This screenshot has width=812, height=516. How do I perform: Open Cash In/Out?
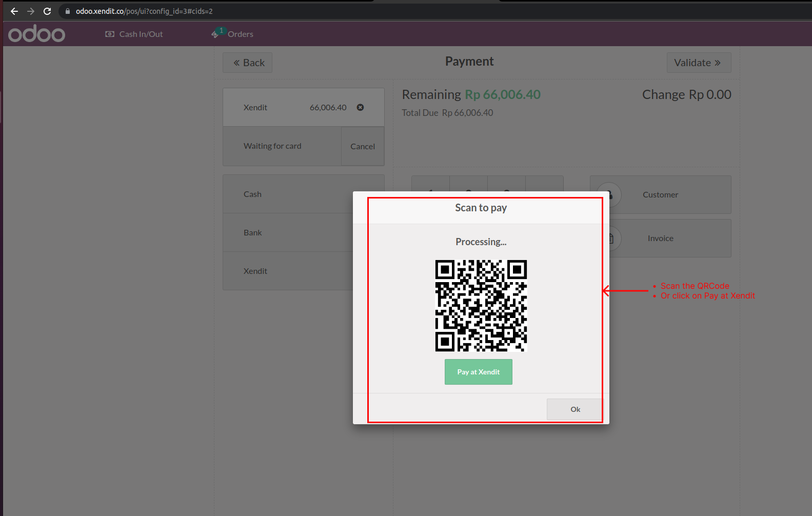134,34
